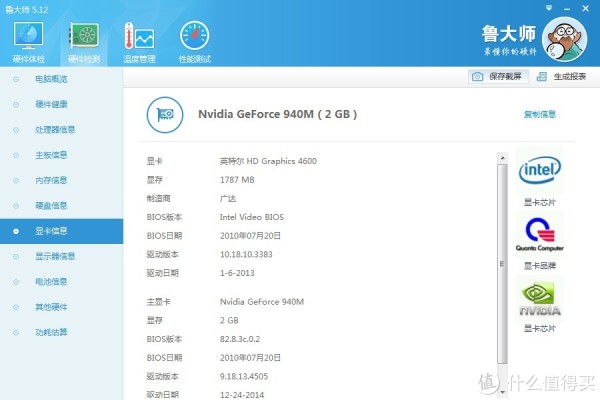The width and height of the screenshot is (600, 400).
Task: Click the value Intel Video BIOS
Action: tap(252, 217)
